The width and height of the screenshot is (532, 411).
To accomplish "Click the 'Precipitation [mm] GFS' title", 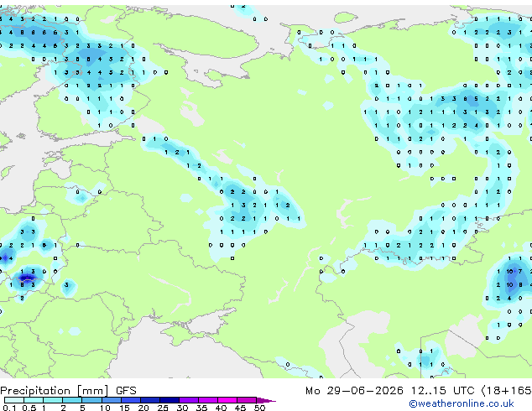I will point(68,391).
